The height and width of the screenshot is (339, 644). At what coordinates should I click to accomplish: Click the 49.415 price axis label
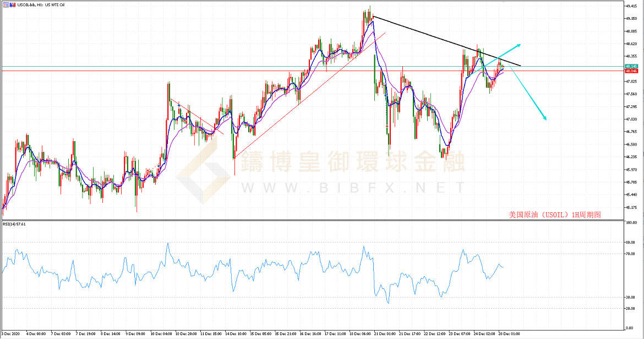632,6
